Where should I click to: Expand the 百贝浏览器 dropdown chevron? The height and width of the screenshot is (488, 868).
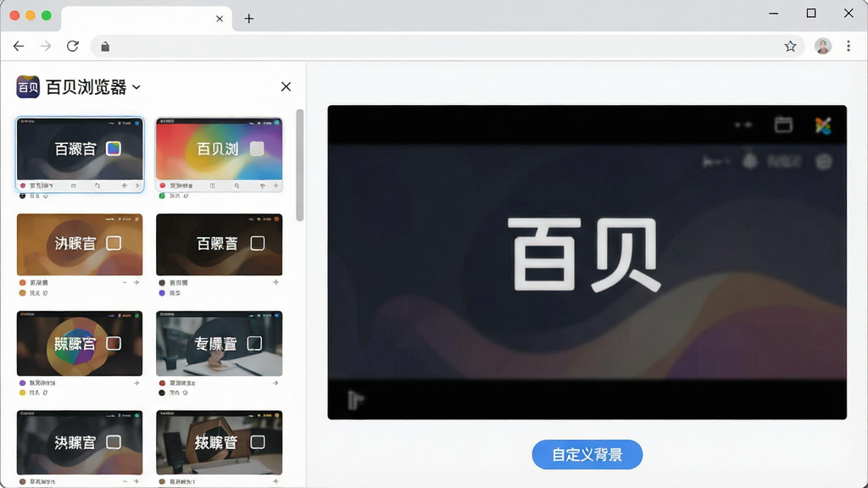point(136,87)
